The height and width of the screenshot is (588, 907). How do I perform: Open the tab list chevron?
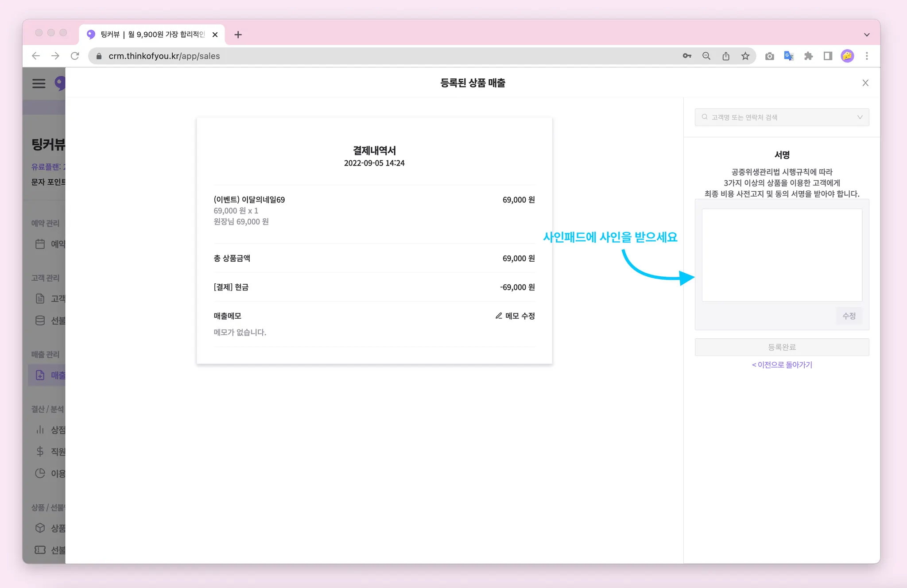tap(867, 35)
